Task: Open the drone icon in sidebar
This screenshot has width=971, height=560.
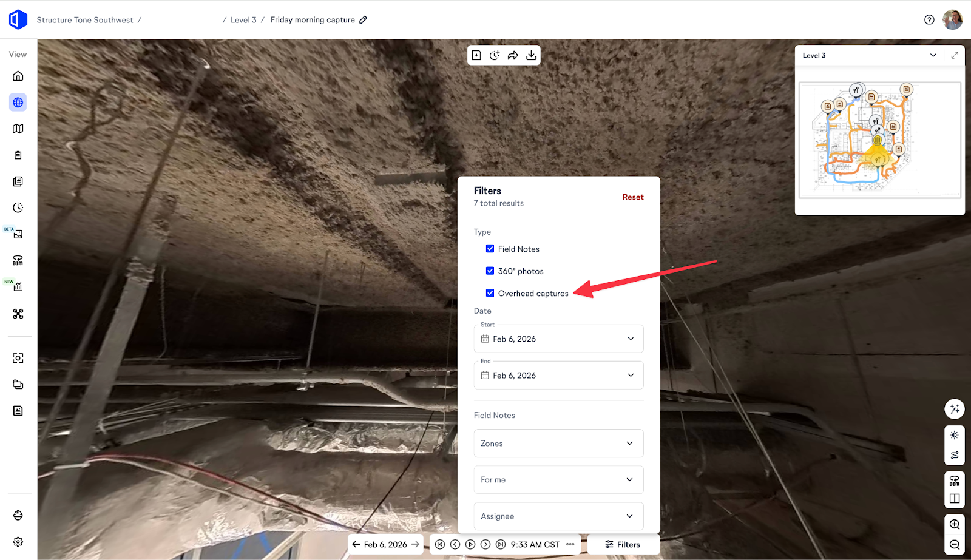Action: click(x=18, y=314)
